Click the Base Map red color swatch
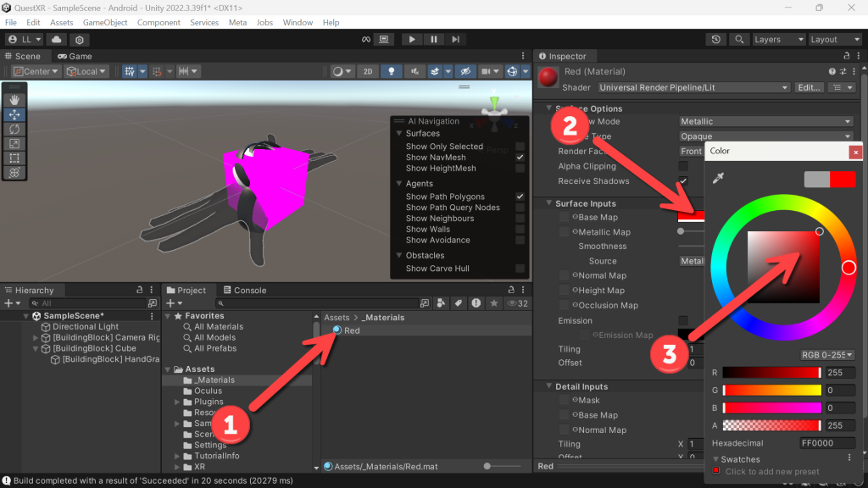 [691, 217]
